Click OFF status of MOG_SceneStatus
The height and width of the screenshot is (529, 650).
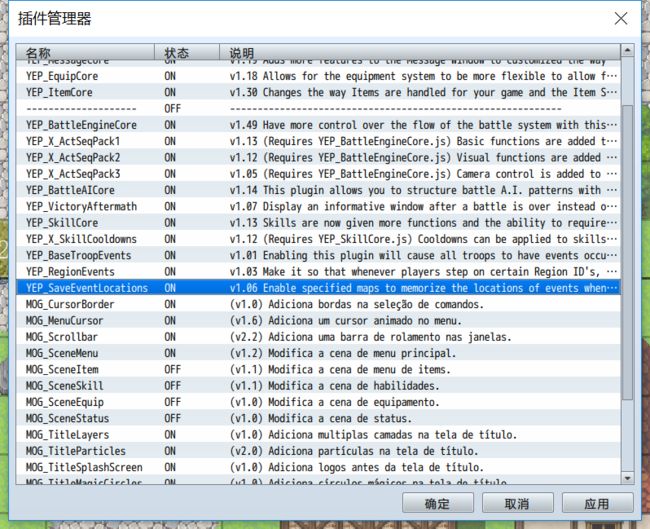pyautogui.click(x=172, y=418)
